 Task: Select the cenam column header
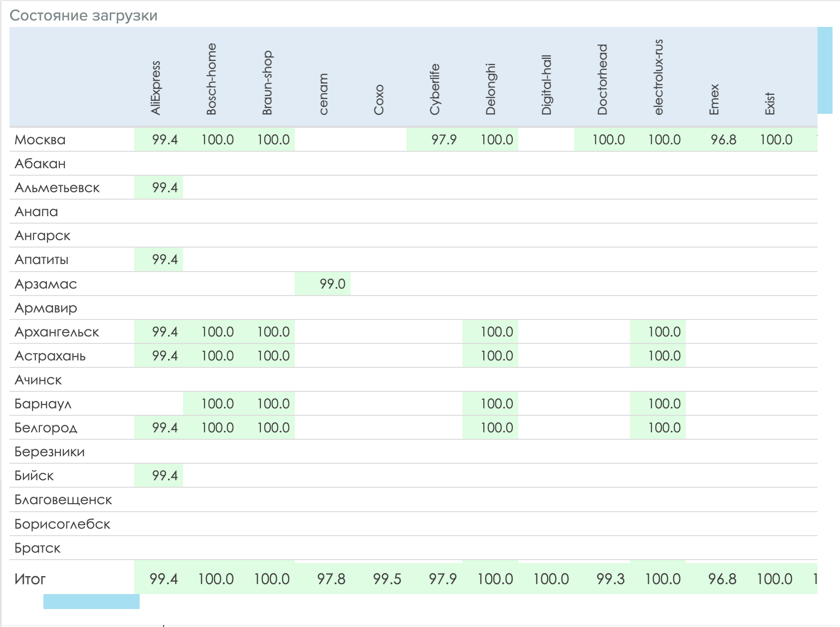click(323, 94)
